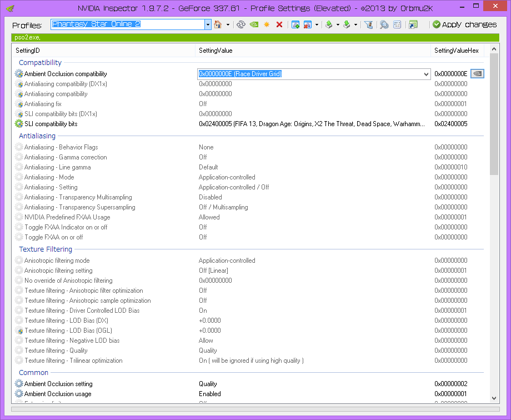Click the export profiles icon
Image resolution: width=511 pixels, height=420 pixels.
coord(329,24)
